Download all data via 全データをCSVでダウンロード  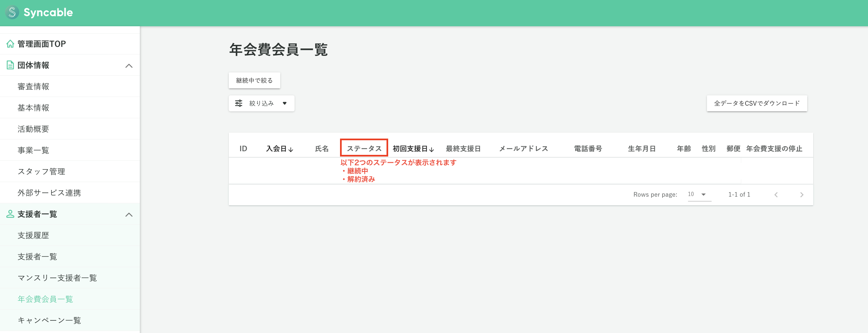756,103
